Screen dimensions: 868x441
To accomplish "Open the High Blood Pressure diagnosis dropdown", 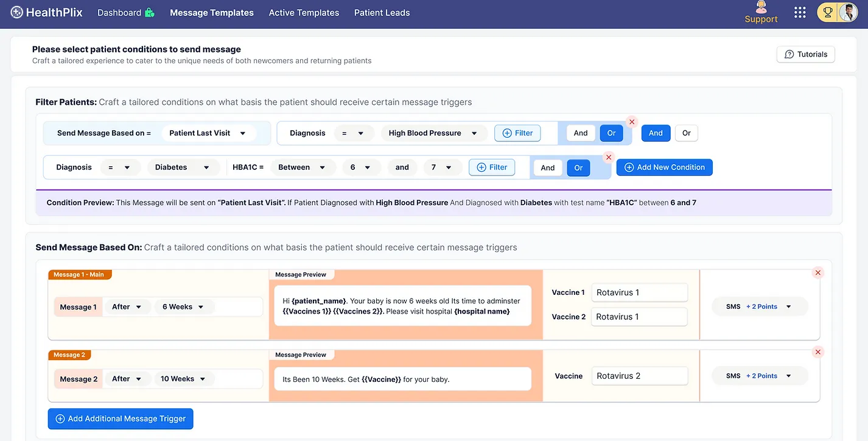I will tap(433, 133).
